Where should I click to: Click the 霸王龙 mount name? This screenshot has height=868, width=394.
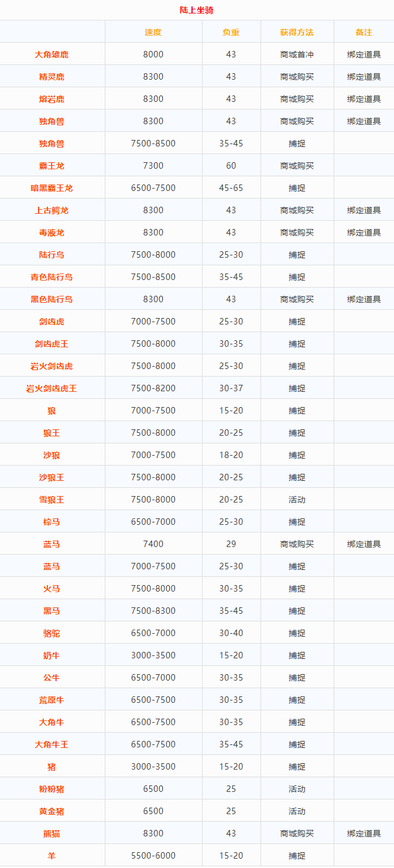point(52,166)
